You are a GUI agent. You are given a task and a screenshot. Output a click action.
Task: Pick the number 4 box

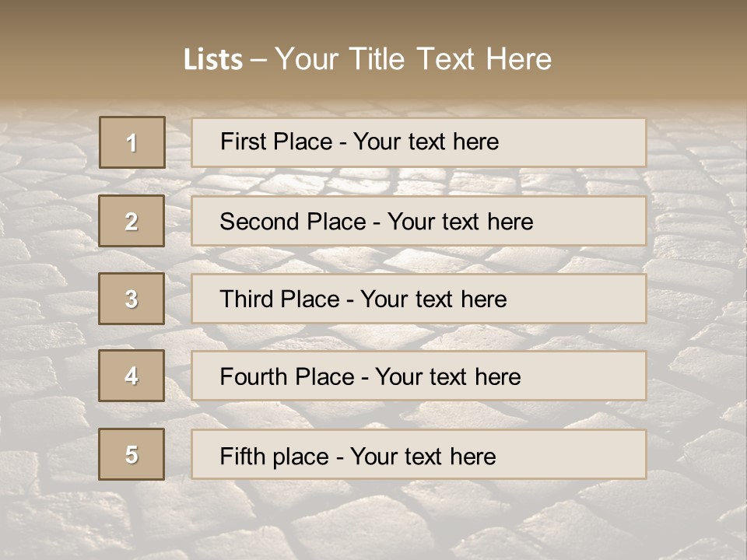coord(132,376)
